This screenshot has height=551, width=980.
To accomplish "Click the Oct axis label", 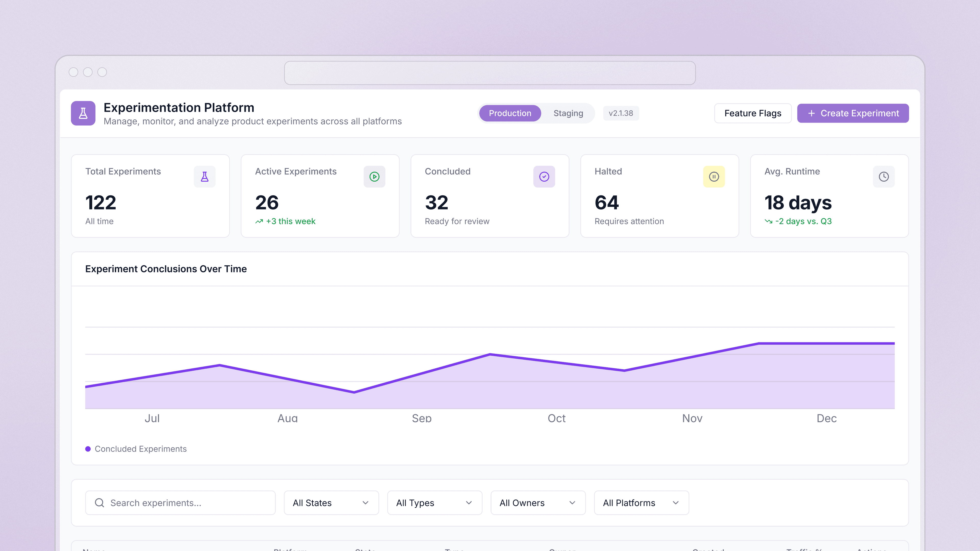I will (x=556, y=418).
